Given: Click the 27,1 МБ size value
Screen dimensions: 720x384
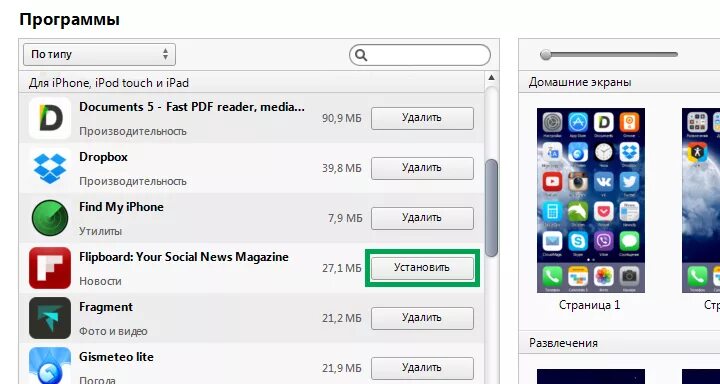Looking at the screenshot, I should [x=342, y=268].
